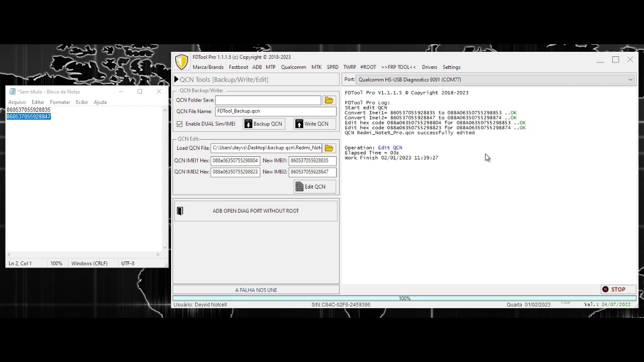This screenshot has height=362, width=644.
Task: Click the Quarta 01/02/2023 date in status bar
Action: coord(528,305)
